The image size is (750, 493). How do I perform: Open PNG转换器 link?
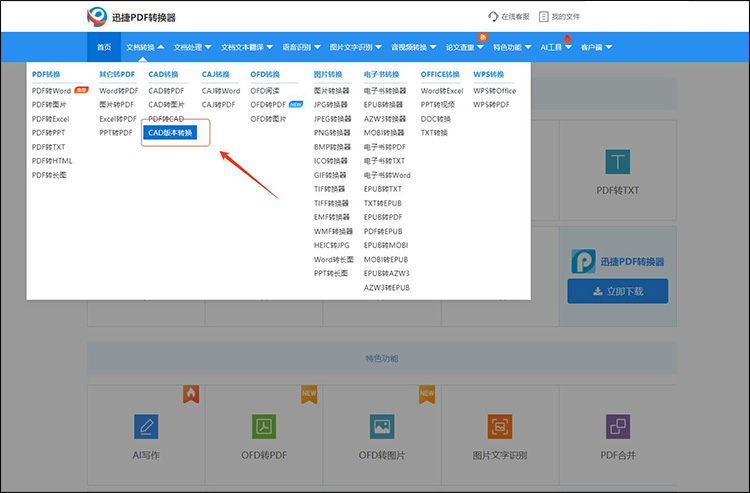[332, 132]
